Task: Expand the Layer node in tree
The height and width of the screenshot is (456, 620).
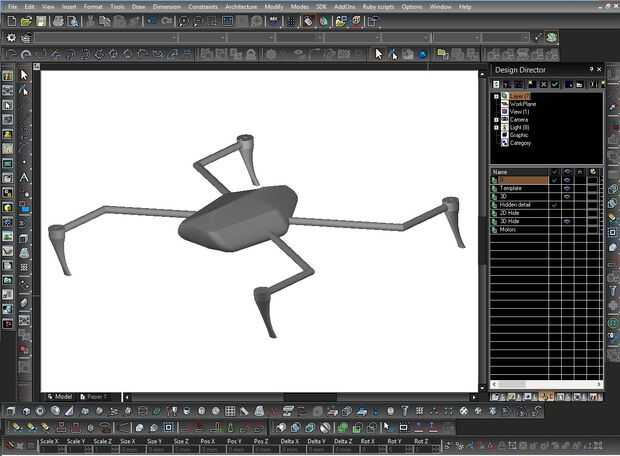Action: pyautogui.click(x=497, y=96)
